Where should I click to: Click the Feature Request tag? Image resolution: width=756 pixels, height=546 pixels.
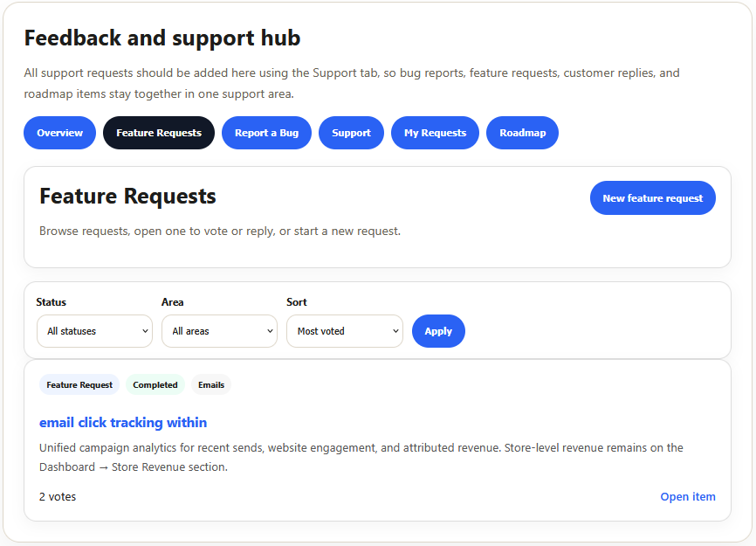pos(79,385)
